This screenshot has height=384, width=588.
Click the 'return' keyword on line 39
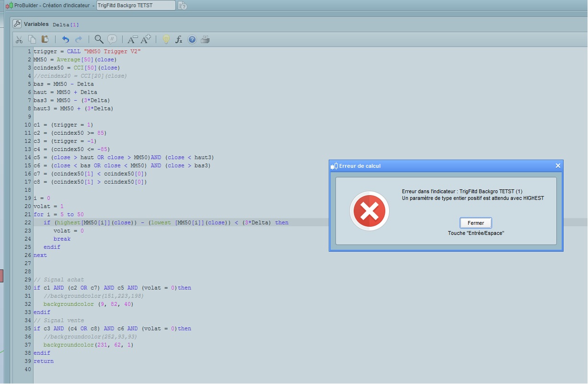point(44,361)
